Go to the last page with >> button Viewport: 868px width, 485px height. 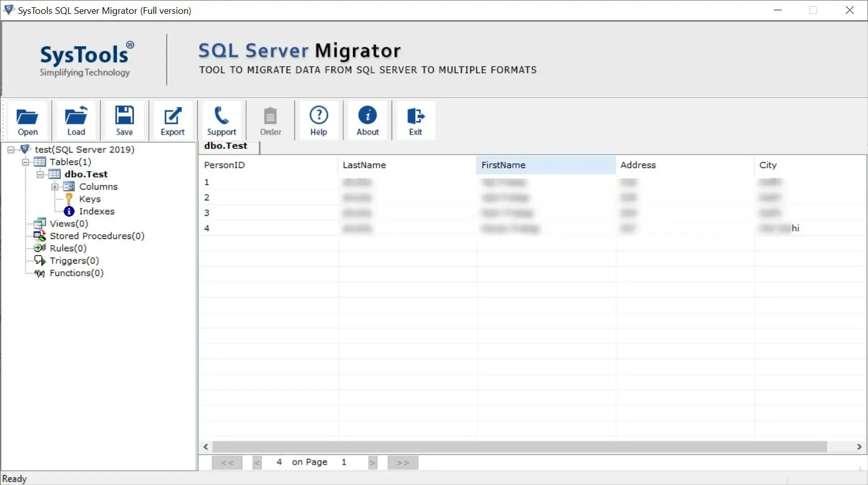(x=403, y=462)
